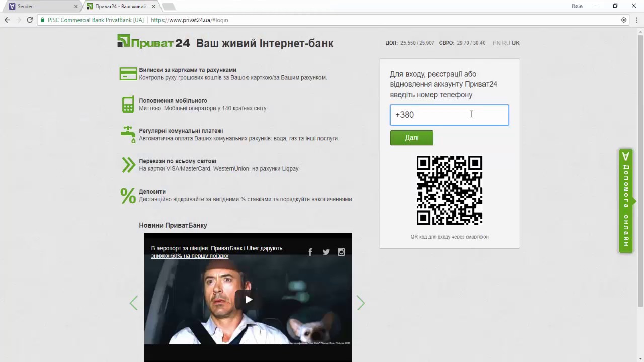The height and width of the screenshot is (362, 644).
Task: Click the QR code for smartphone login
Action: (449, 191)
